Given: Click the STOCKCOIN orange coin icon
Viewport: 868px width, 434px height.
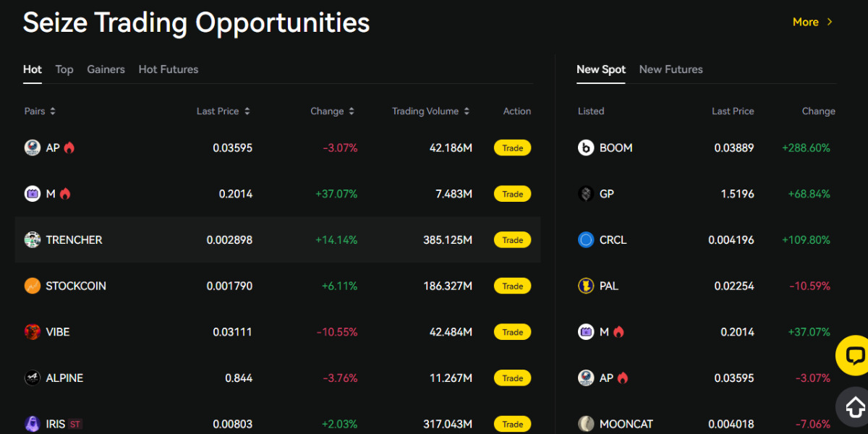Looking at the screenshot, I should [32, 286].
